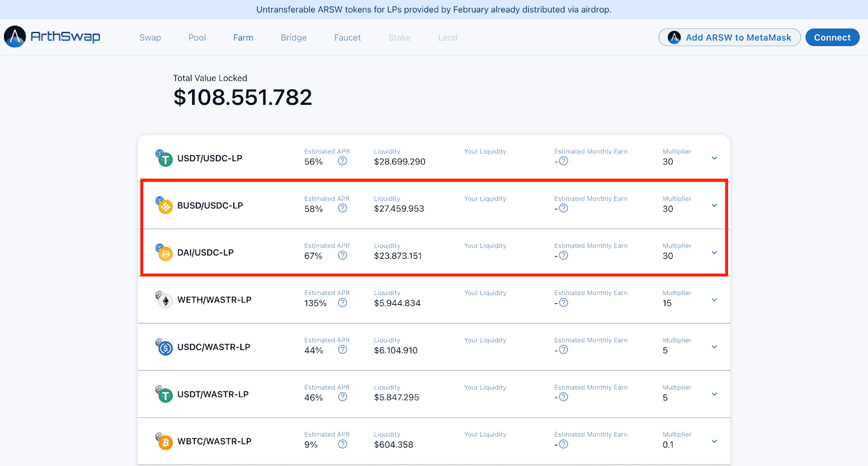
Task: Open Monthly Earn help icon for USDT/WASTR-LP
Action: click(x=564, y=397)
